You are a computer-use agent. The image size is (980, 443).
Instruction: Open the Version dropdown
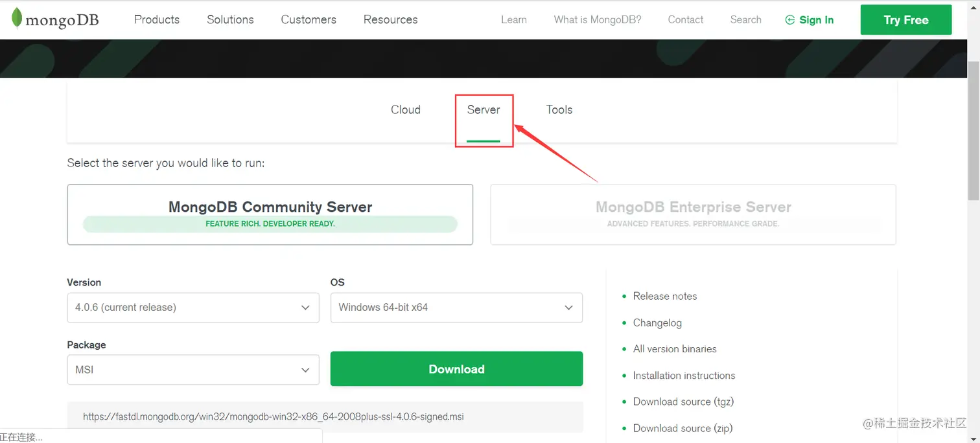click(x=193, y=308)
